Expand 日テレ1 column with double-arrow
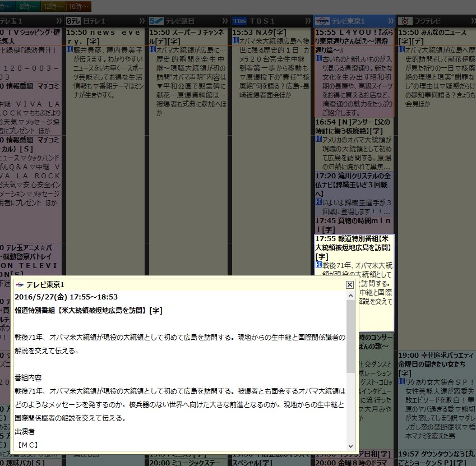The height and width of the screenshot is (466, 476). tap(142, 21)
